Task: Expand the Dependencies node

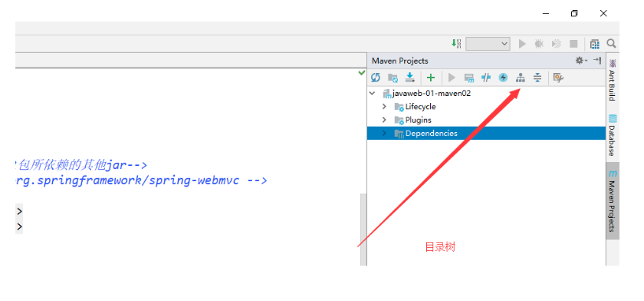Action: (x=384, y=134)
